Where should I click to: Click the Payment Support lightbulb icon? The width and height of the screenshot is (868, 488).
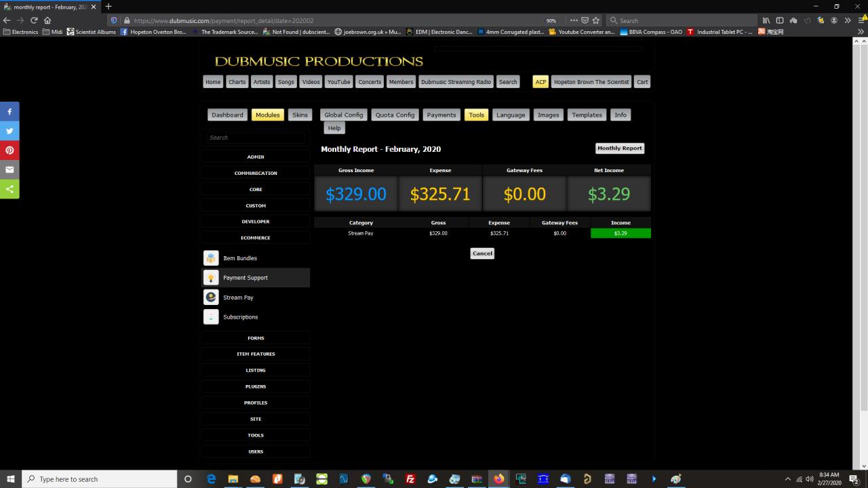[x=211, y=278]
